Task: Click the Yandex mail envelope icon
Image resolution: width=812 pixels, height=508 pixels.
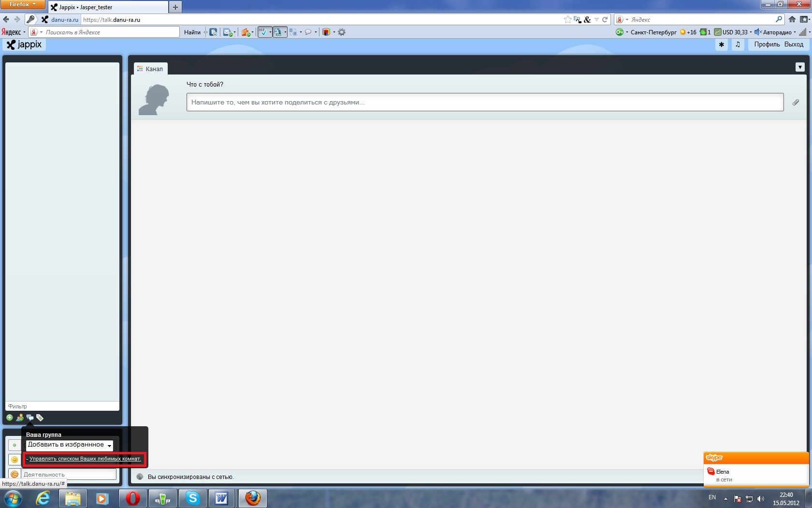Action: pyautogui.click(x=227, y=32)
